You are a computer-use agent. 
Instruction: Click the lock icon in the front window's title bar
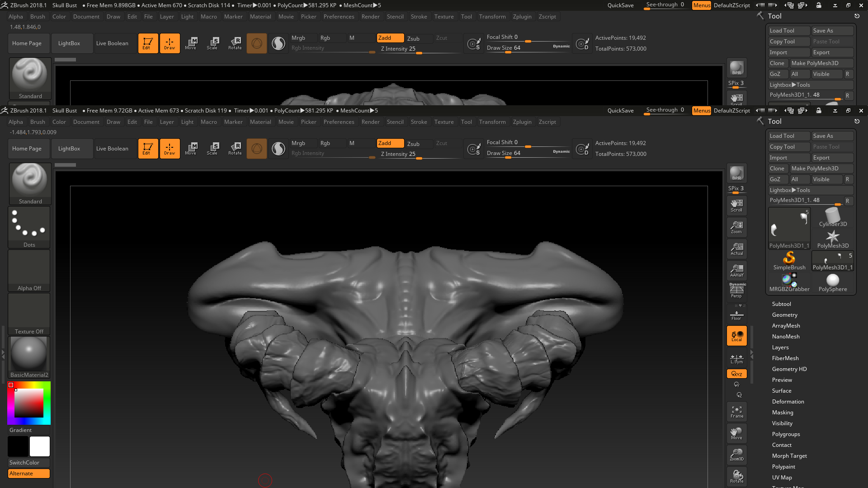point(819,110)
